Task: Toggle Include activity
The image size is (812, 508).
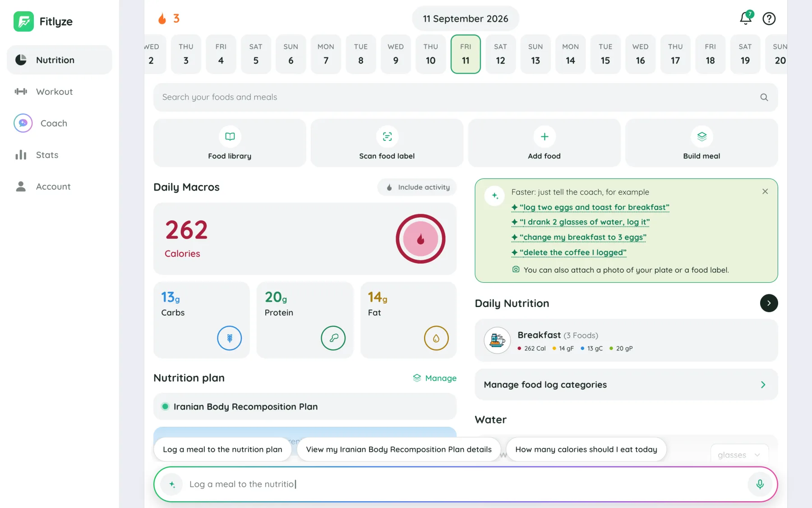Action: (417, 187)
